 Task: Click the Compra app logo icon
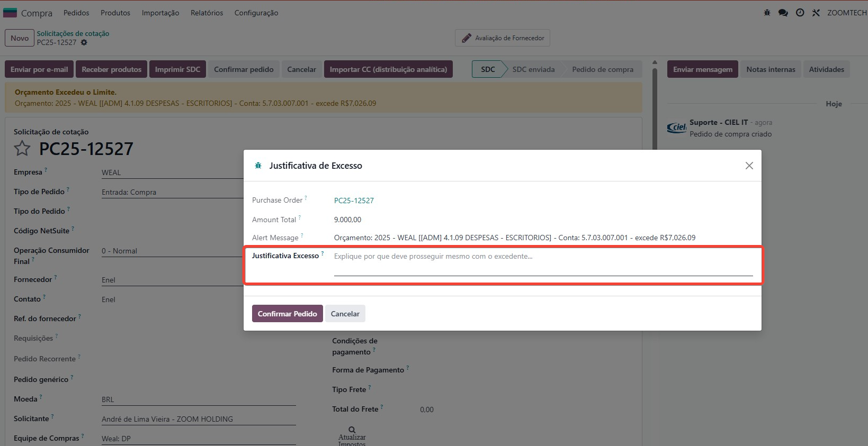(10, 13)
